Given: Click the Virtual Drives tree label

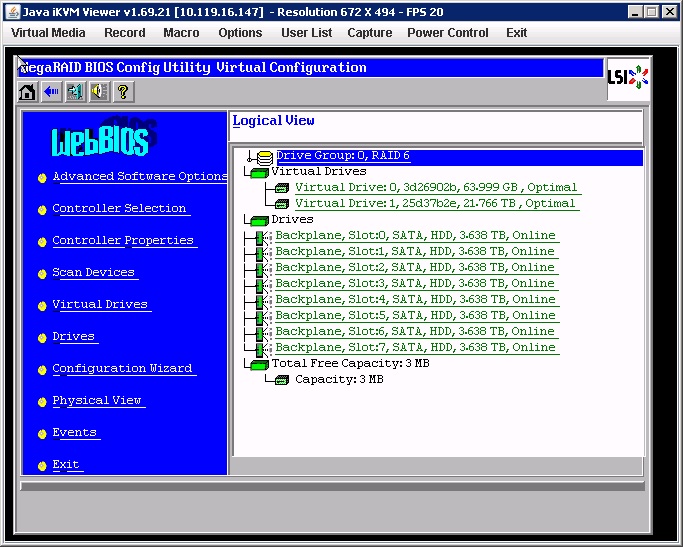Looking at the screenshot, I should [x=319, y=171].
